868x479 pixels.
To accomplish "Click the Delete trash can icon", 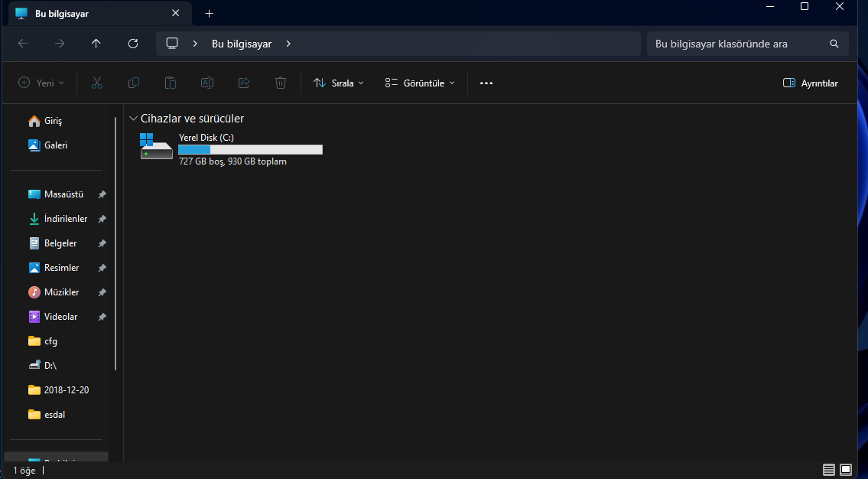I will coord(281,83).
